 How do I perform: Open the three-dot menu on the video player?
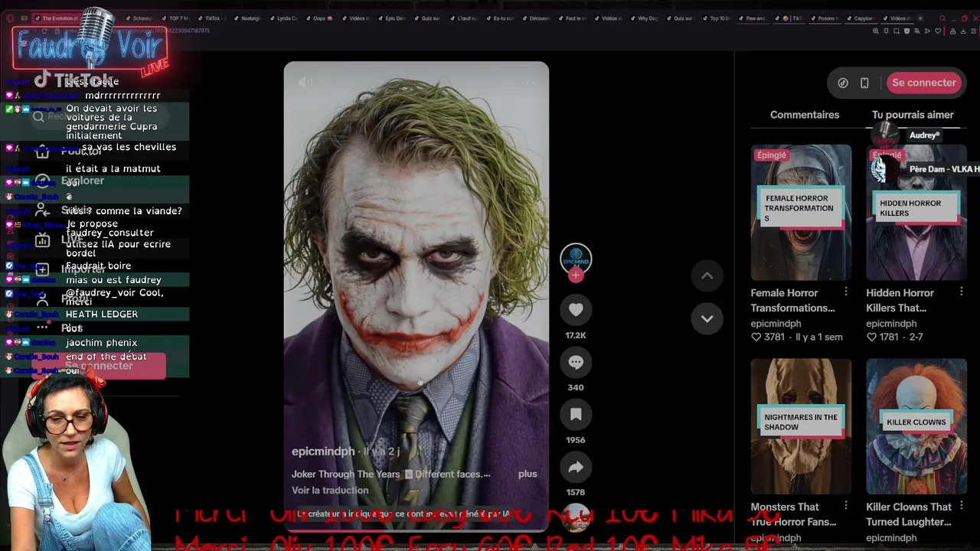point(528,83)
